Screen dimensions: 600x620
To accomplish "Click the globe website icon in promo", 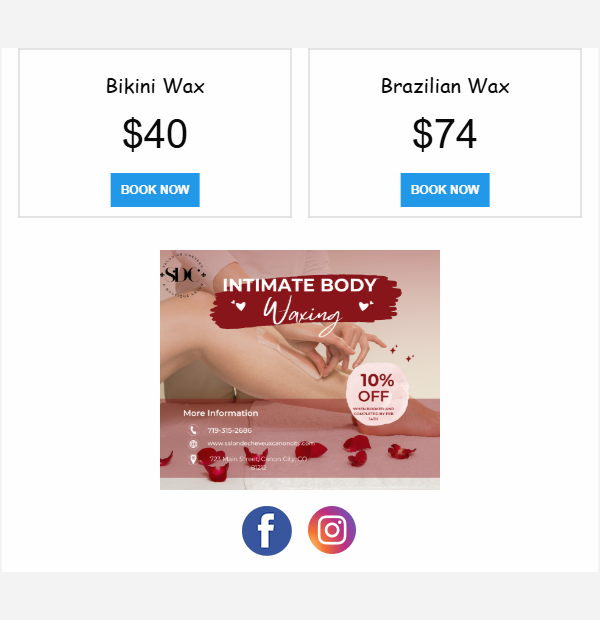I will point(193,444).
